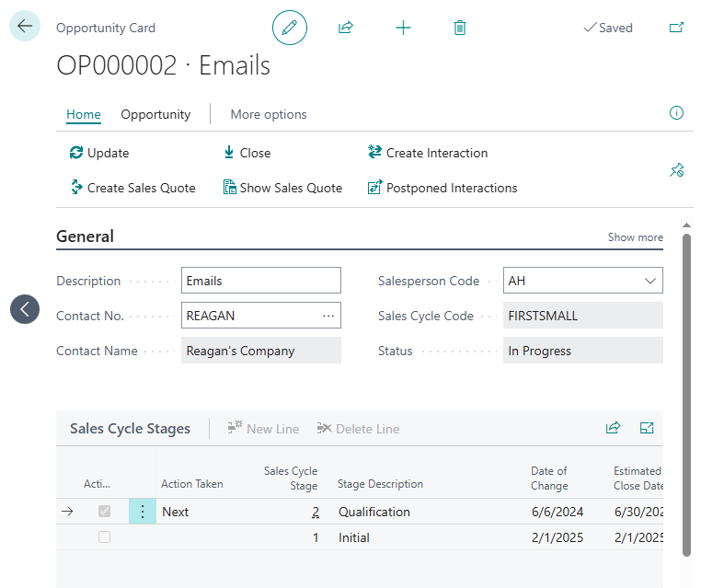Switch to the Opportunity tab

(x=155, y=114)
